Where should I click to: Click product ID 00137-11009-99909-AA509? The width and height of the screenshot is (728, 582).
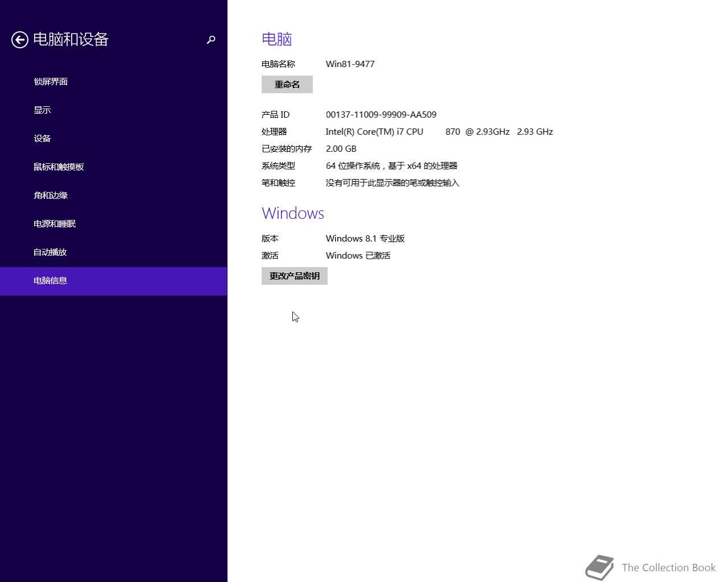(381, 114)
